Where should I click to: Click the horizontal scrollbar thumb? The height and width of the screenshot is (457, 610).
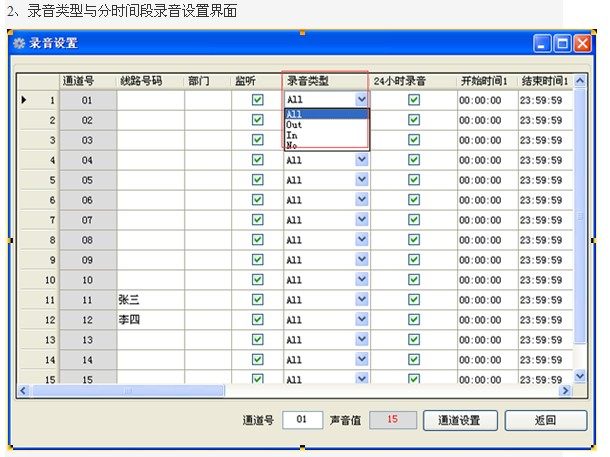tap(128, 390)
